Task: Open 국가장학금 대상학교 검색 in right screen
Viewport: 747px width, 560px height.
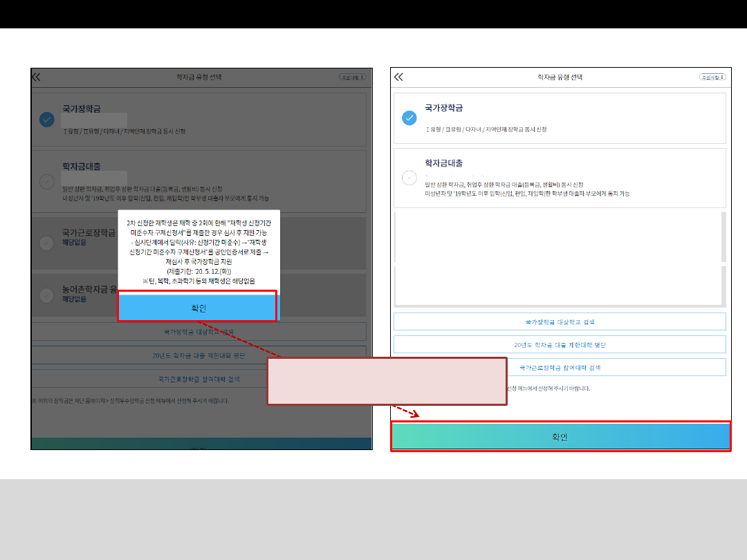Action: tap(560, 322)
